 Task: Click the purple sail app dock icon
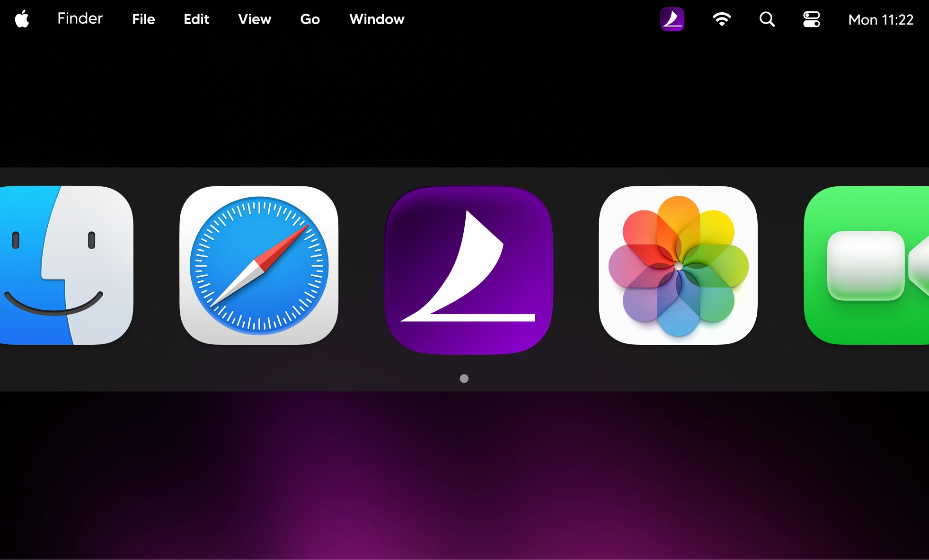click(469, 270)
